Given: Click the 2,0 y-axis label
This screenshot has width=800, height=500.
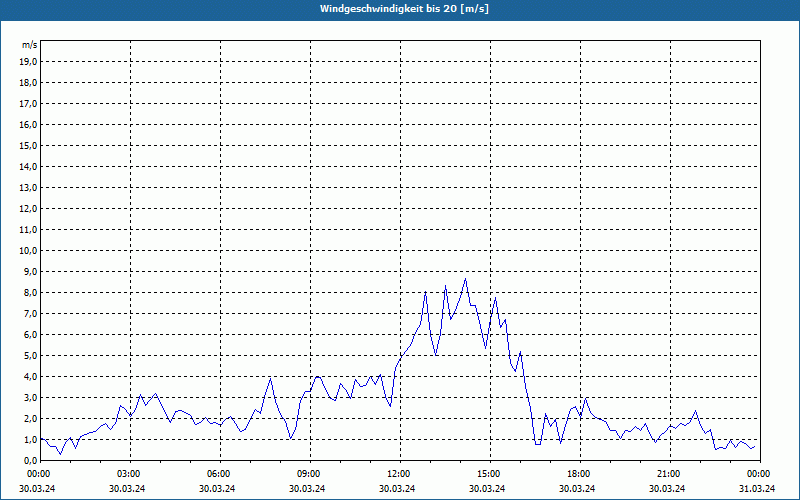Looking at the screenshot, I should click(30, 418).
